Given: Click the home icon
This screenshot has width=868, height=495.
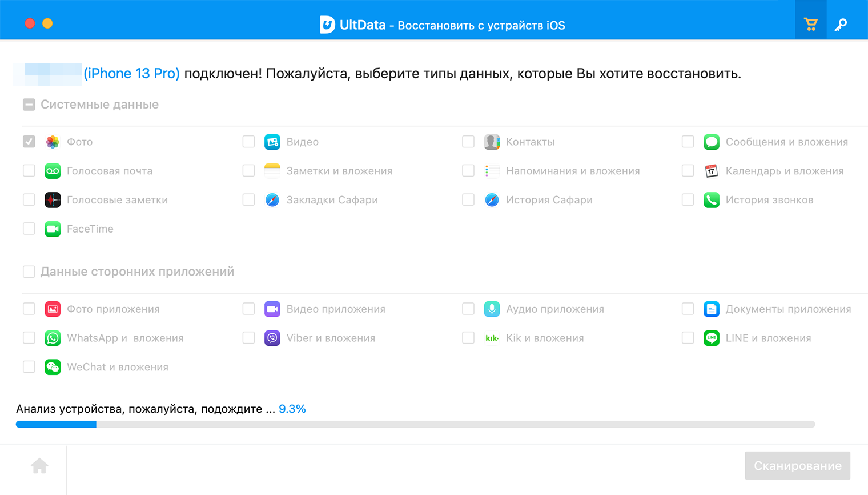Looking at the screenshot, I should [39, 466].
